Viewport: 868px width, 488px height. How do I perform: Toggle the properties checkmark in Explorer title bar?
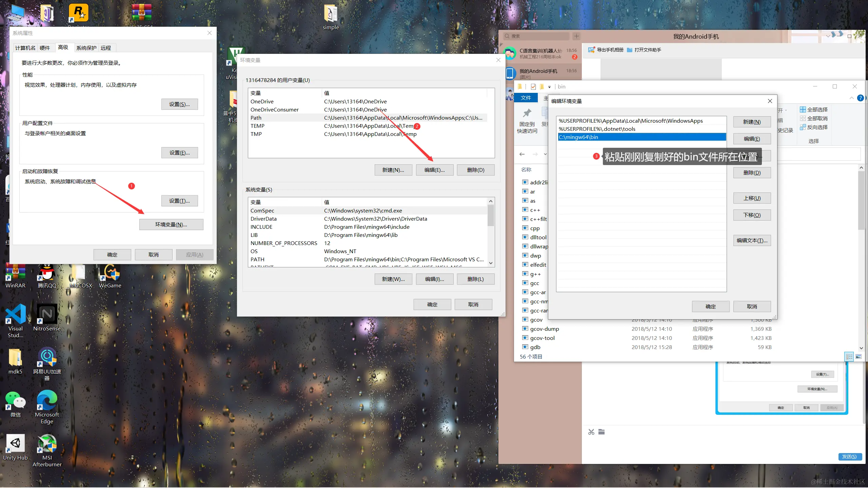(533, 87)
